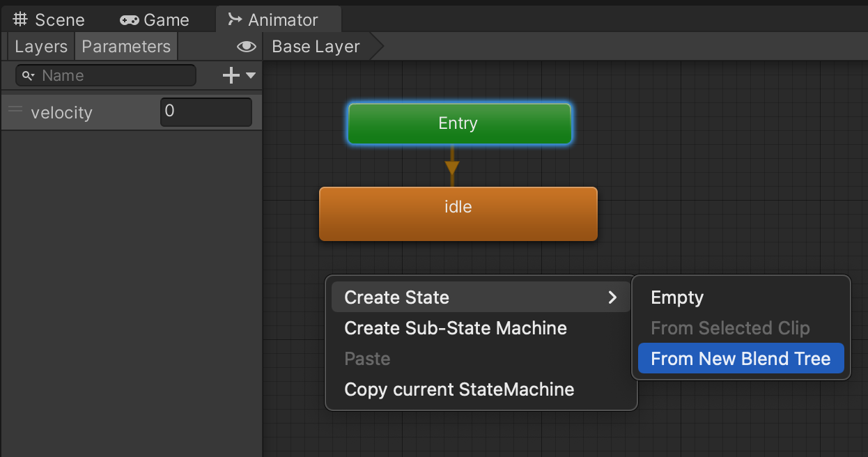The height and width of the screenshot is (457, 868).
Task: Click the velocity value field
Action: [x=206, y=112]
